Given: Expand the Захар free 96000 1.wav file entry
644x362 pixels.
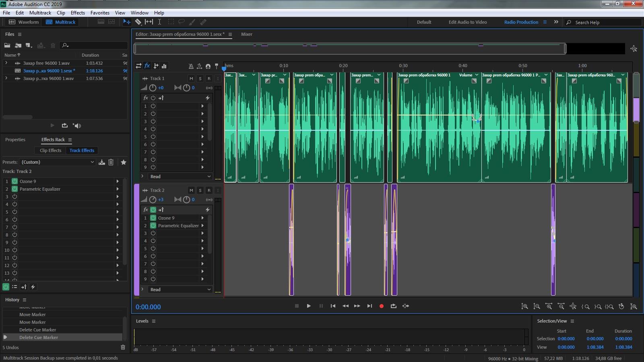Looking at the screenshot, I should coord(6,63).
